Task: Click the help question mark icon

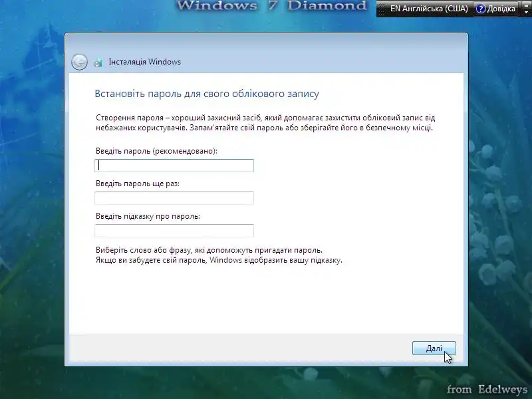Action: click(481, 9)
